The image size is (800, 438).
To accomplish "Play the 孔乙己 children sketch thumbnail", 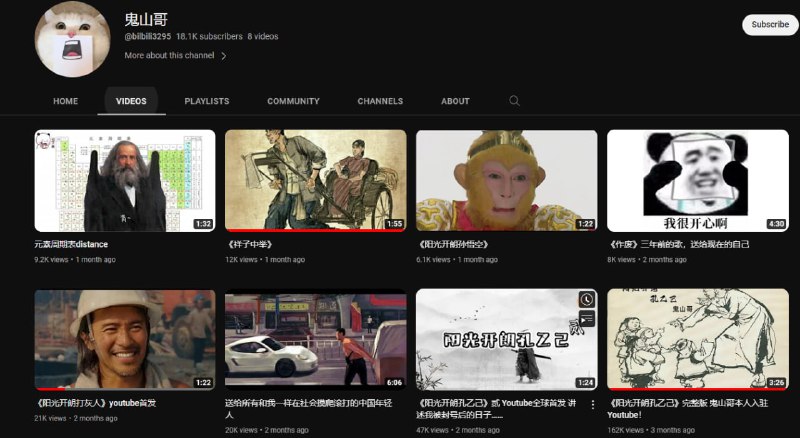I will pyautogui.click(x=698, y=339).
